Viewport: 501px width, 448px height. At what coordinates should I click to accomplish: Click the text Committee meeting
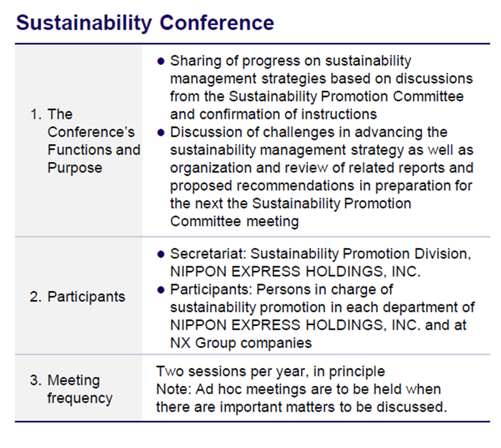pyautogui.click(x=235, y=222)
